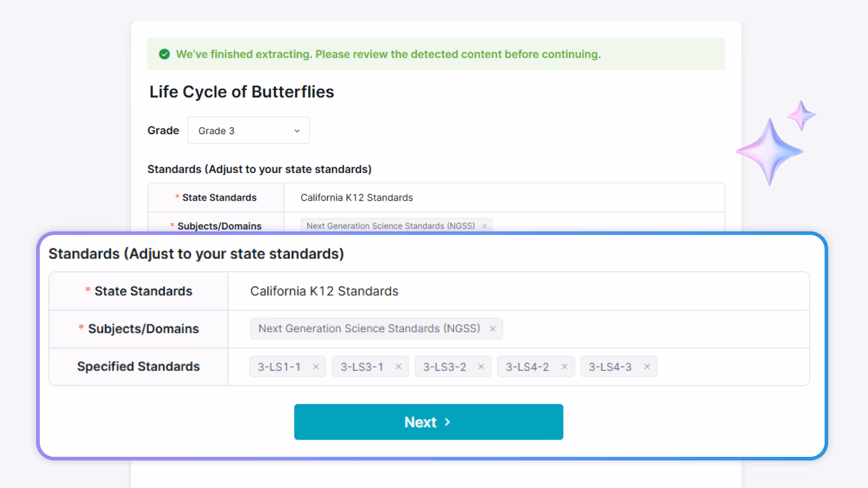Remove the 3-LS4-2 standard tag
The image size is (868, 488).
564,366
